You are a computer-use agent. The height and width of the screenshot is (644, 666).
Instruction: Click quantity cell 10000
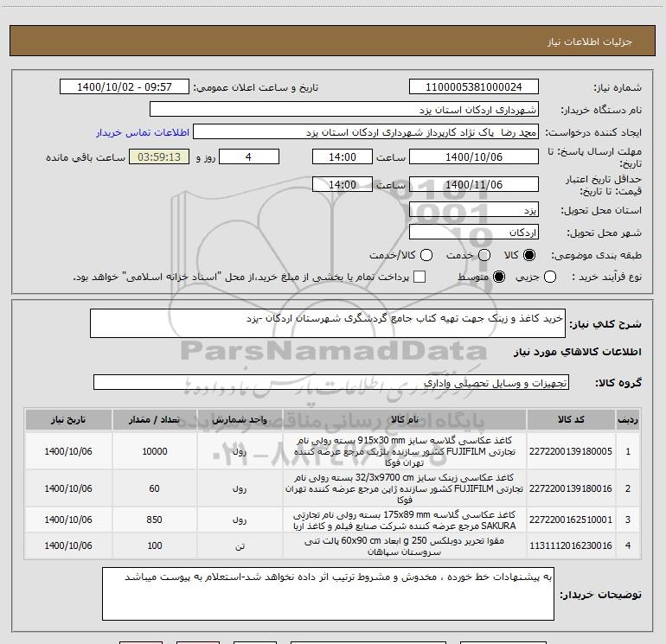point(155,451)
